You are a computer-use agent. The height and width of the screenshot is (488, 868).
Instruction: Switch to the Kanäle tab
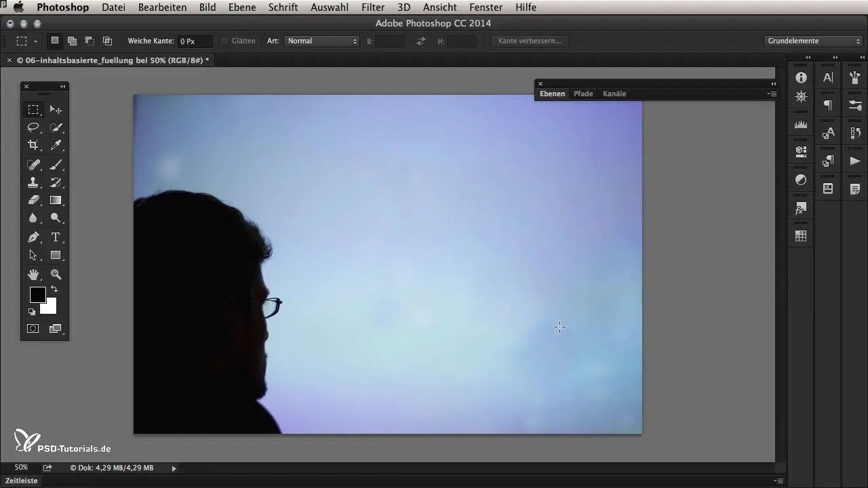[614, 94]
